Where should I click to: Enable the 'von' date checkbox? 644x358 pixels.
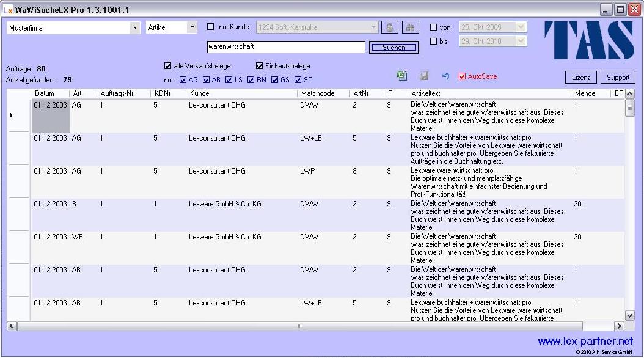click(x=433, y=27)
